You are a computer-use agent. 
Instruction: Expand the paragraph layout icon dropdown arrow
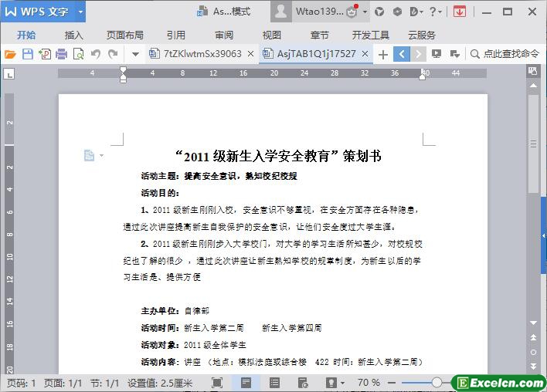[x=101, y=155]
